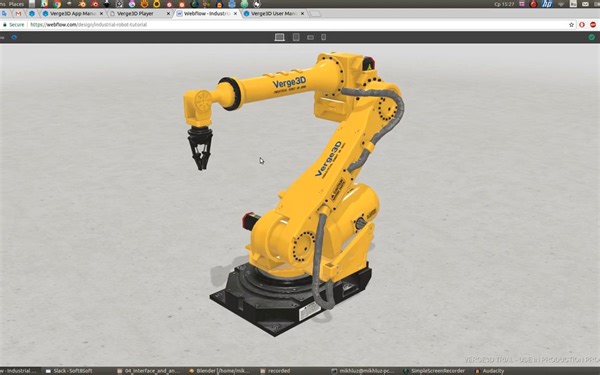The height and width of the screenshot is (375, 600).
Task: Open the red stop-sign adblock extension
Action: tap(593, 24)
